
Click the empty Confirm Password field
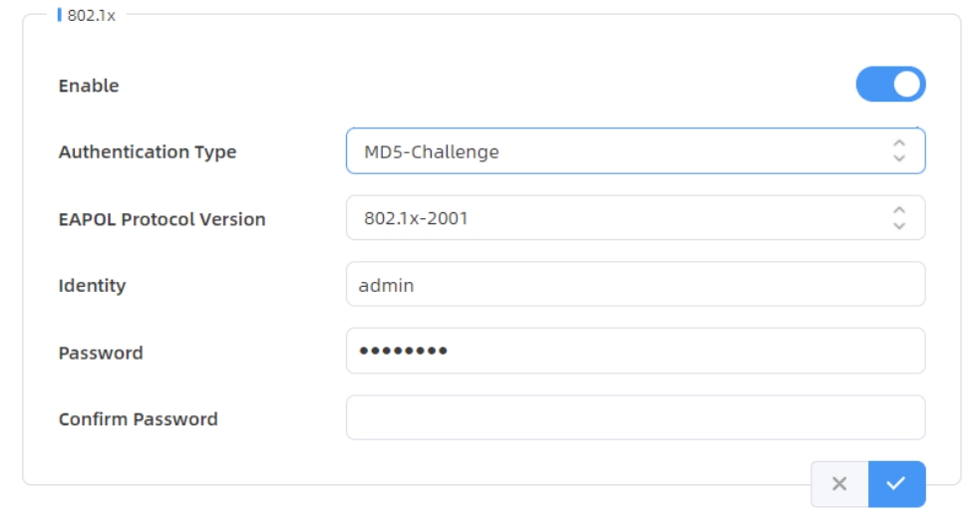click(x=635, y=418)
